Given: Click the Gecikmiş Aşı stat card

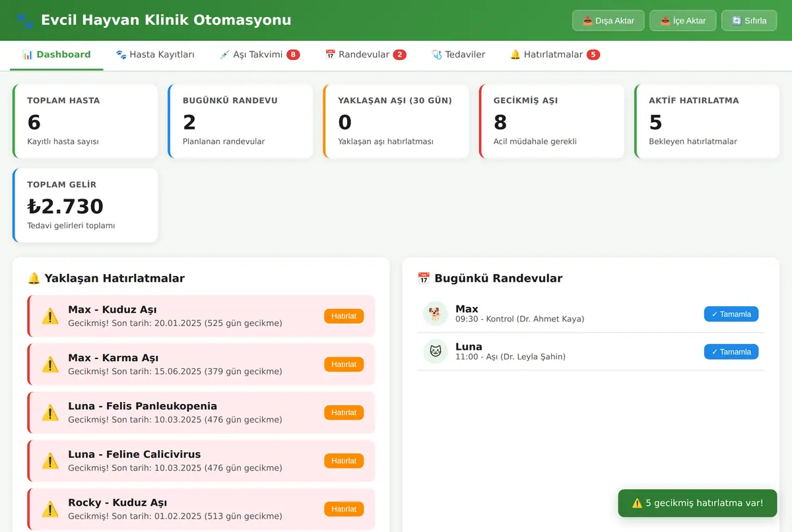Looking at the screenshot, I should [x=552, y=121].
